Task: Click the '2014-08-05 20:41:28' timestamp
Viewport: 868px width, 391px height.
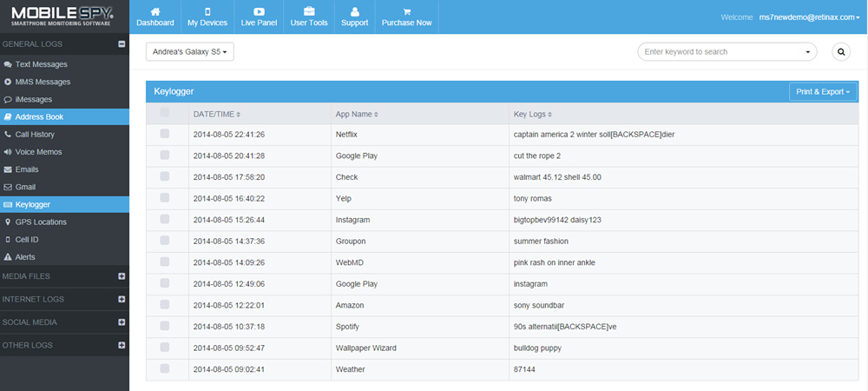Action: (228, 156)
